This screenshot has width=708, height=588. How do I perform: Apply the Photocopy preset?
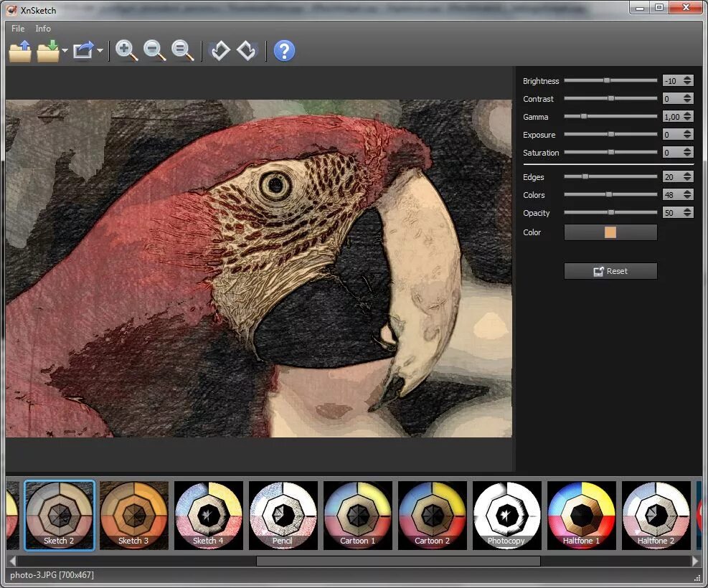pos(507,515)
